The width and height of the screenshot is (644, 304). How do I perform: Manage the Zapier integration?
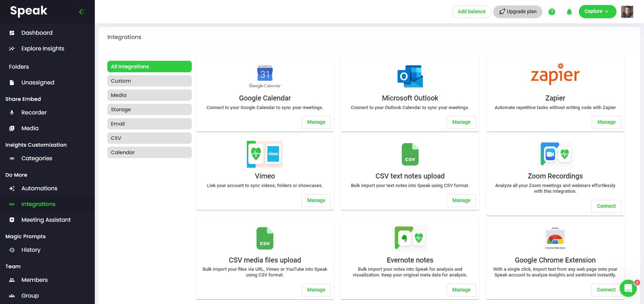tap(606, 122)
